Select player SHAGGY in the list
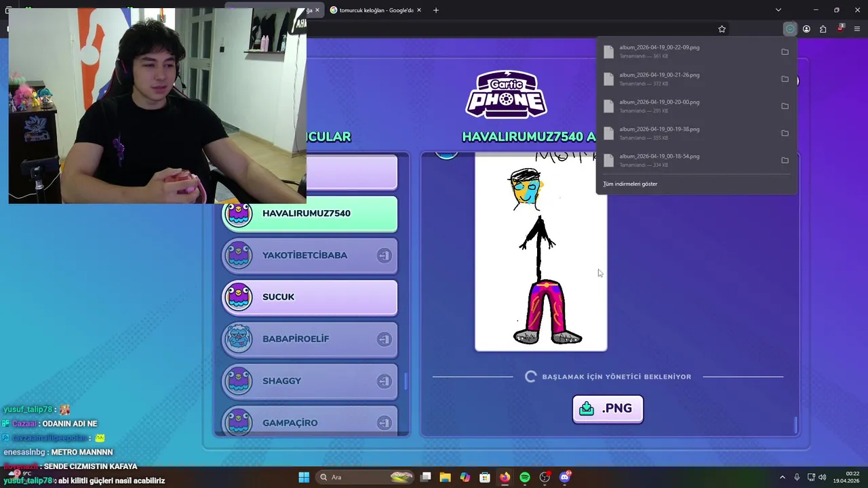 click(310, 382)
